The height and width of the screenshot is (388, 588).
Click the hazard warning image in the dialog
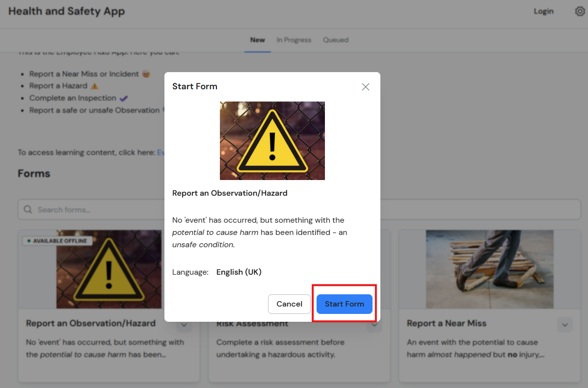coord(272,141)
